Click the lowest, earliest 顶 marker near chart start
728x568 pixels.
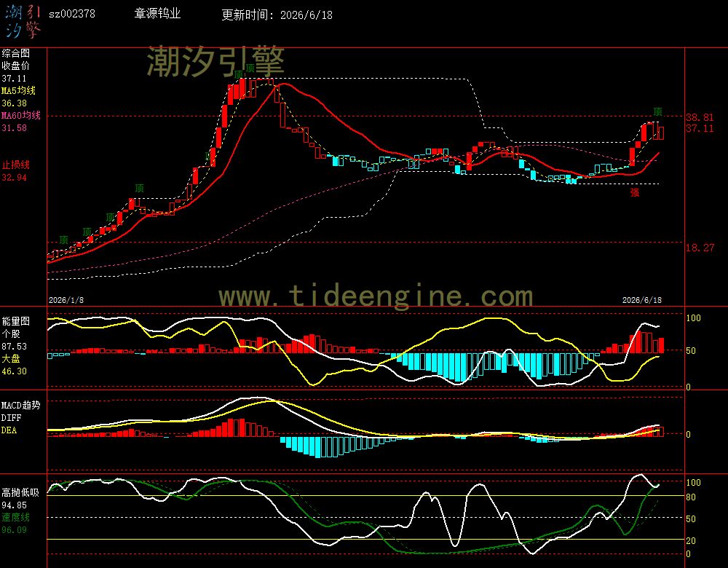click(x=63, y=240)
